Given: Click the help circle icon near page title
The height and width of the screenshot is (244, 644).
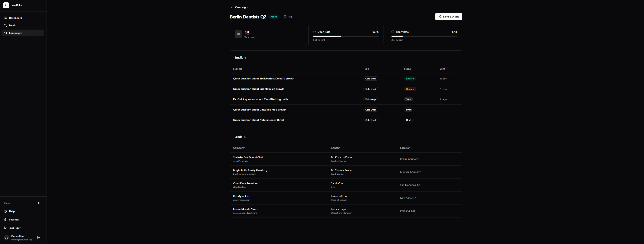Looking at the screenshot, I should [285, 17].
